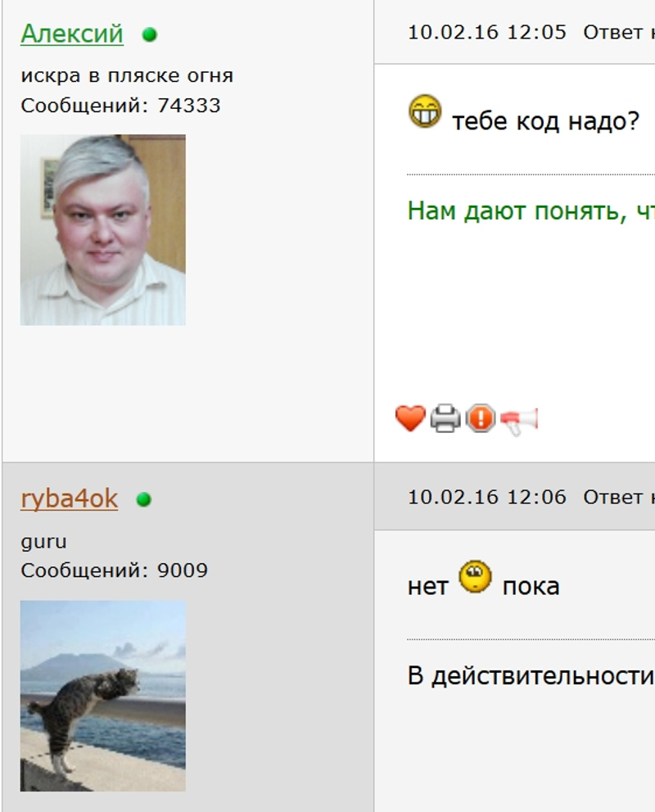Click the 10.02.16 12:05 timestamp
Image resolution: width=655 pixels, height=812 pixels.
pos(487,33)
